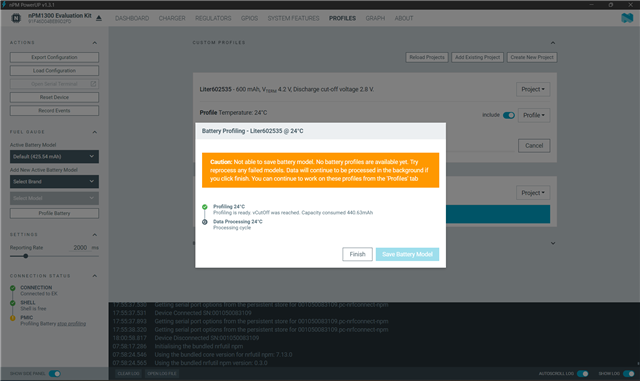Viewport: 640px width, 381px height.
Task: Switch to the GPIOs tab
Action: [249, 18]
